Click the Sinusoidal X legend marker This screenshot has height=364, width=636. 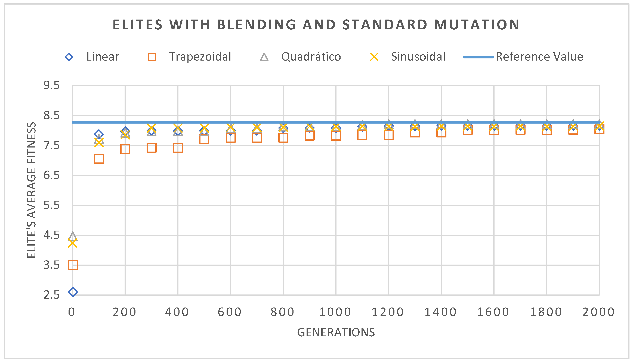coord(374,57)
